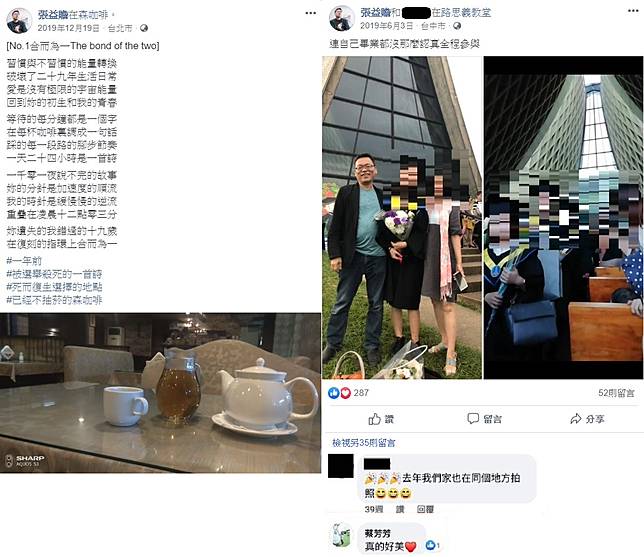Open profile picture on the left post
The height and width of the screenshot is (557, 644).
coord(19,21)
